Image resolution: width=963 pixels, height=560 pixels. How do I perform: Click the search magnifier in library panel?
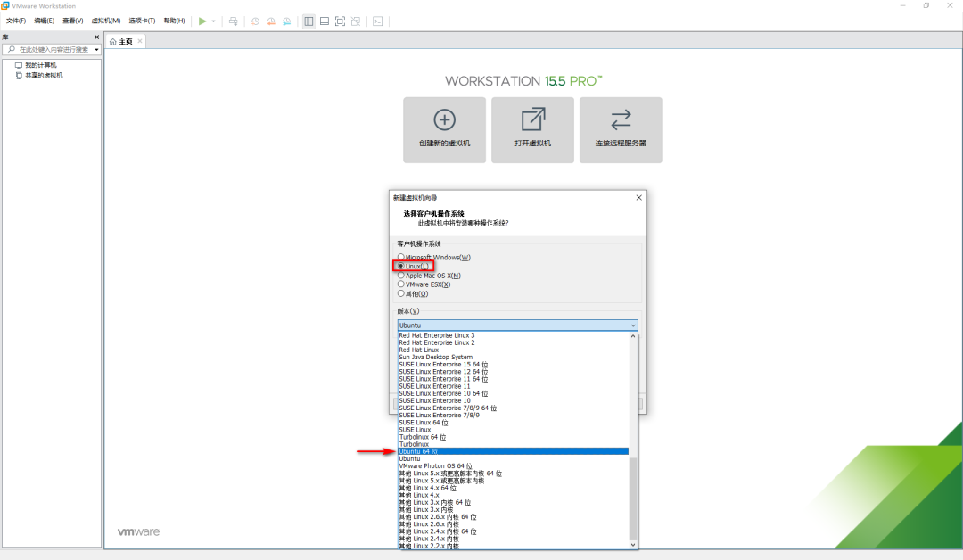11,49
